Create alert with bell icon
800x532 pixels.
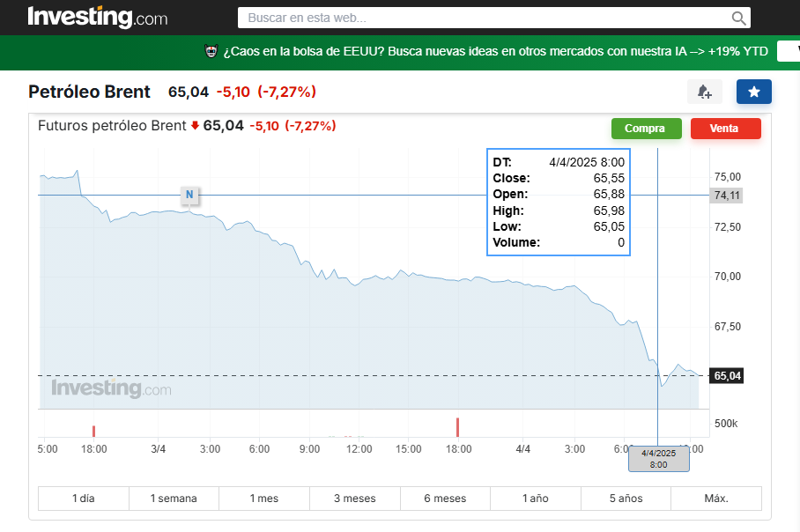[704, 92]
